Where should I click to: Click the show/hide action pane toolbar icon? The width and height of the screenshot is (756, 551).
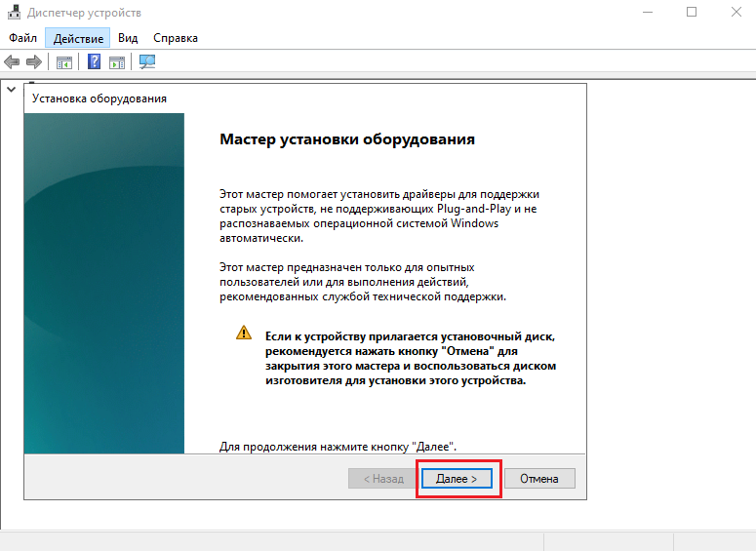(117, 62)
